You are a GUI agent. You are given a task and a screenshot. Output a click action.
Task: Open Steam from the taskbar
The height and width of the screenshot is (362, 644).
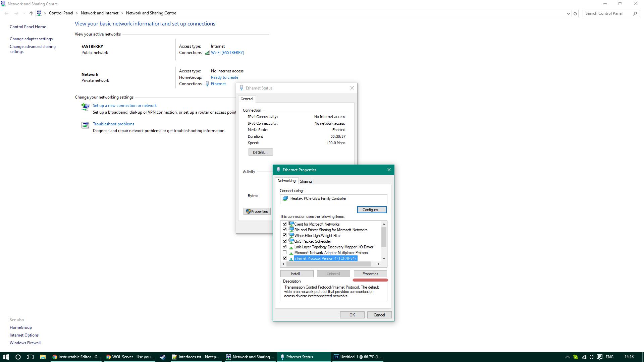pos(163,357)
